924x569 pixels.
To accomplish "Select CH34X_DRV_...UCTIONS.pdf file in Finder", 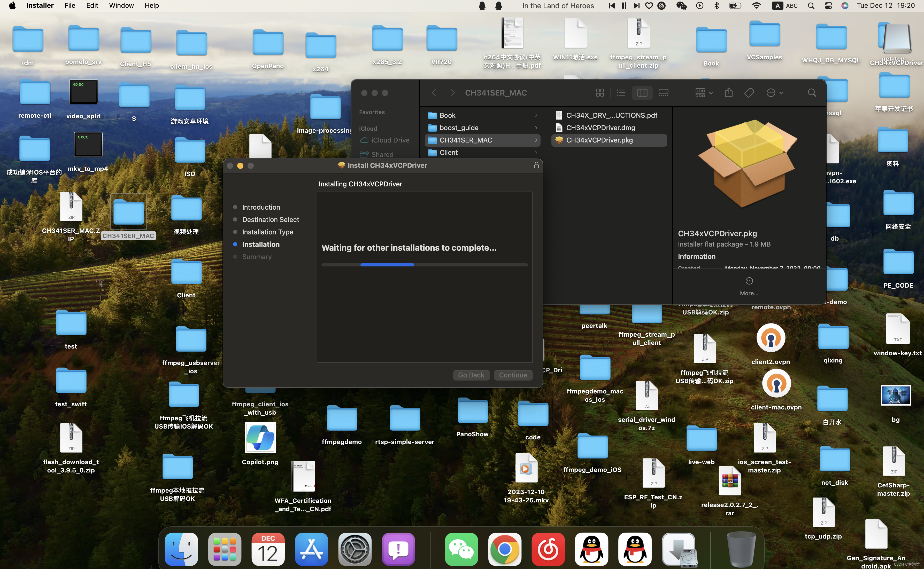I will pos(609,116).
